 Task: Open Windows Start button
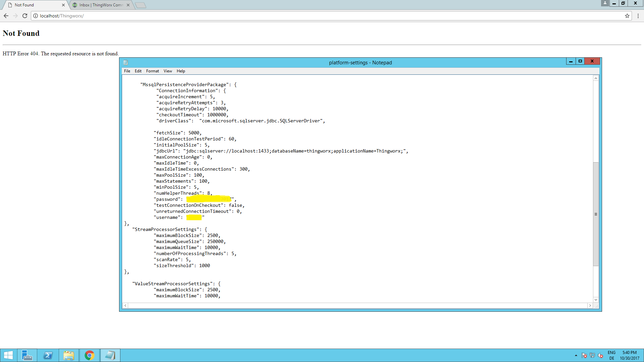(x=8, y=355)
